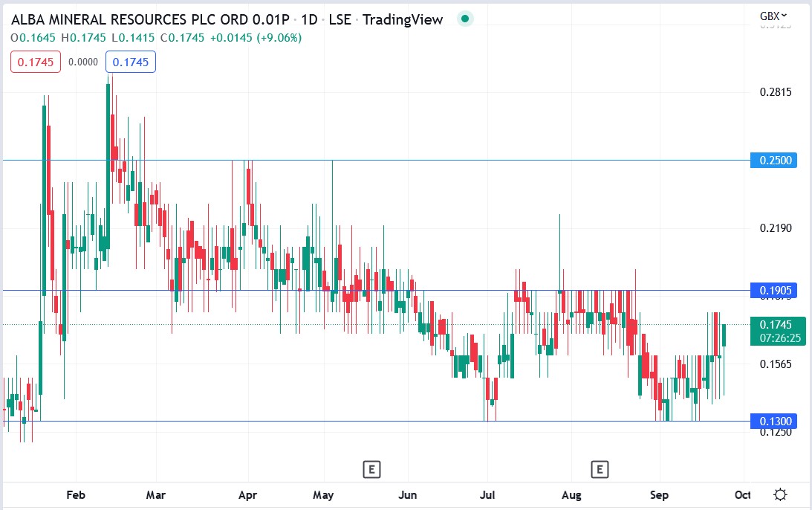
Task: Select the Sep label on the time axis
Action: [x=660, y=494]
